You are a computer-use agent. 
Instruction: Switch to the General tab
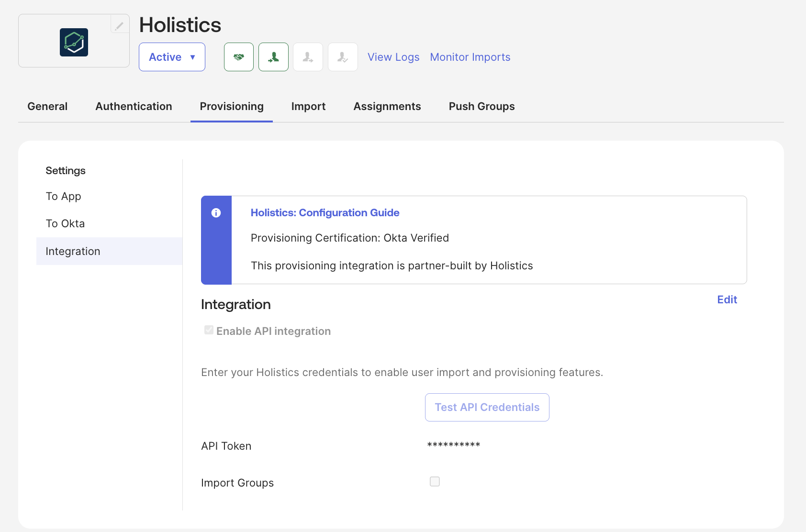pos(47,106)
